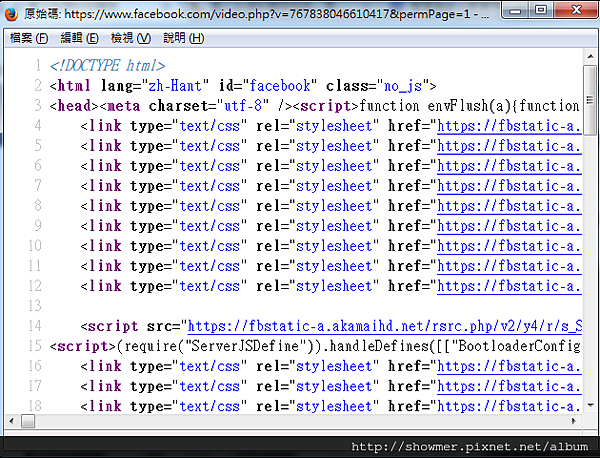This screenshot has width=600, height=458.
Task: Click the Firefox icon in title bar
Action: pos(11,14)
